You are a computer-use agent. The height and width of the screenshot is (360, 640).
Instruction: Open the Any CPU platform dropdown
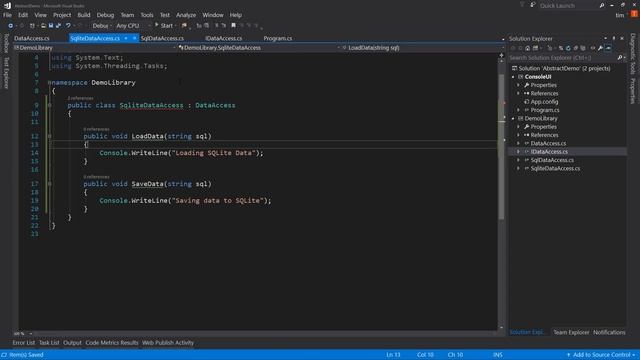coord(133,26)
